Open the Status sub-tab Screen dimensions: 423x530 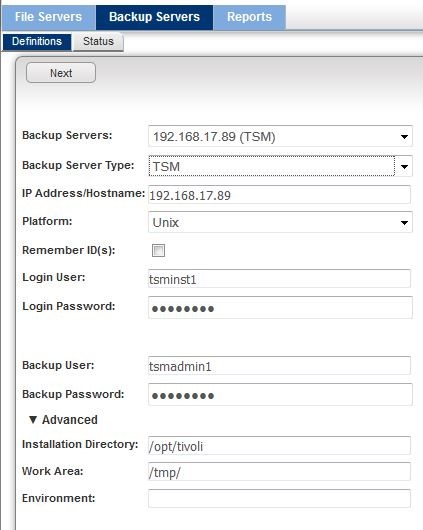click(x=98, y=42)
